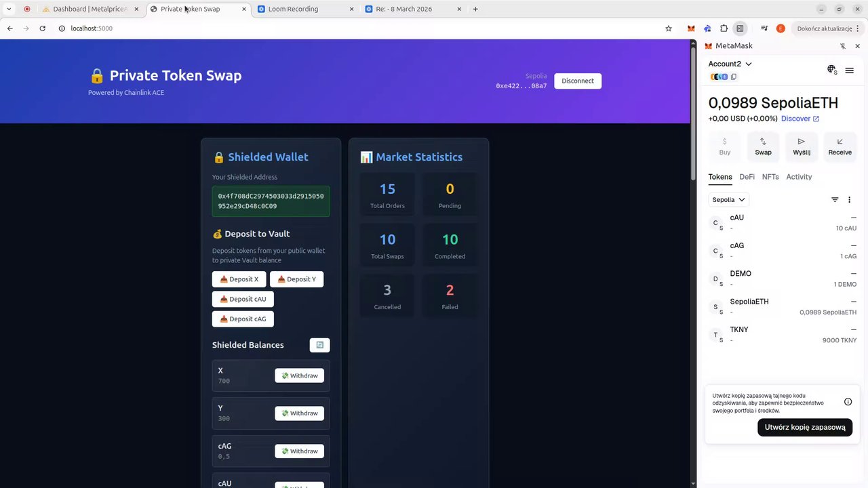
Task: Open the SepoliaETH token row
Action: (783, 307)
